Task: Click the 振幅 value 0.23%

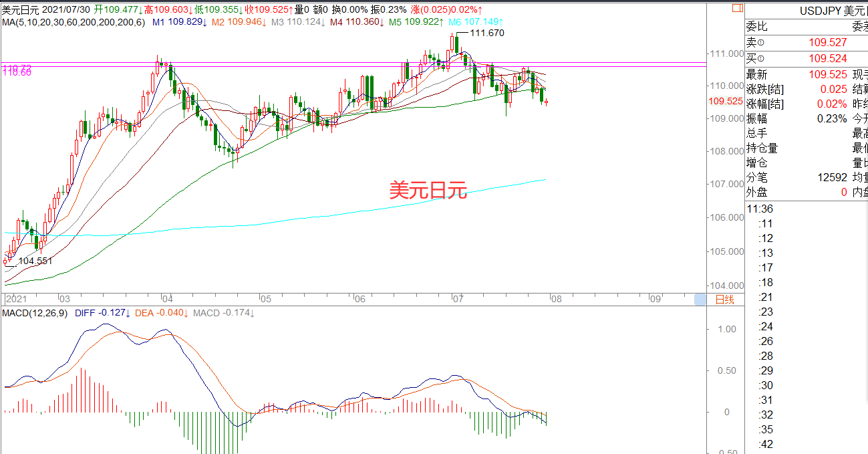Action: coord(832,118)
